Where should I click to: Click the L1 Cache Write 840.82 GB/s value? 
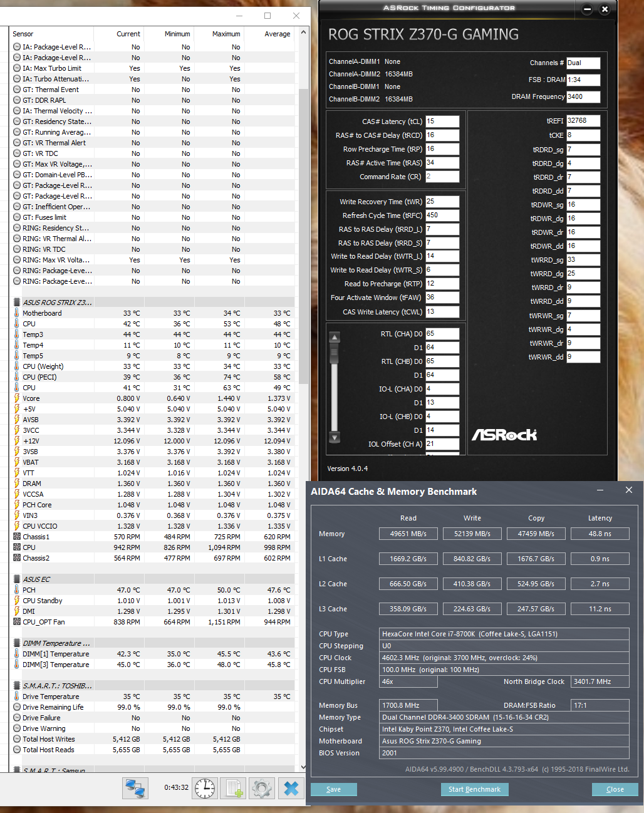(472, 559)
